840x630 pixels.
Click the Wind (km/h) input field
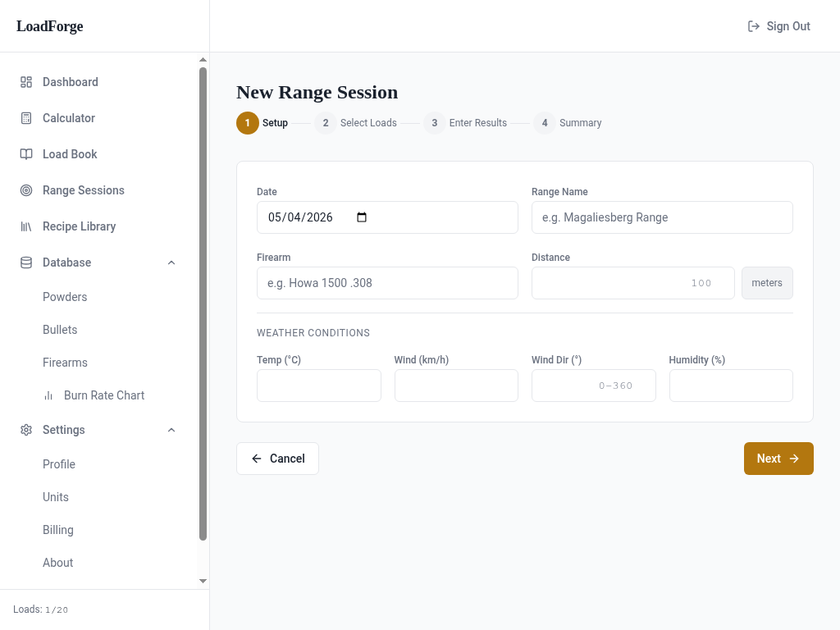click(456, 386)
